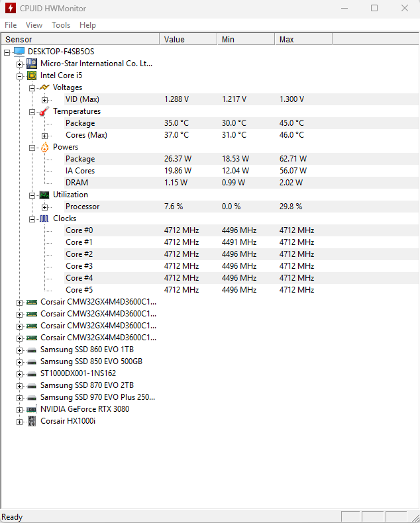Expand the Cores (Max) temperature entry
420x523 pixels.
click(44, 136)
